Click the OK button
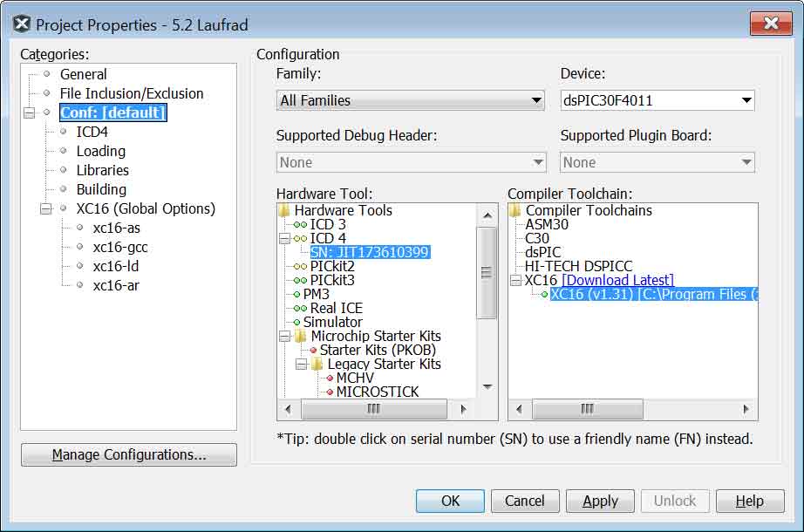 point(450,501)
